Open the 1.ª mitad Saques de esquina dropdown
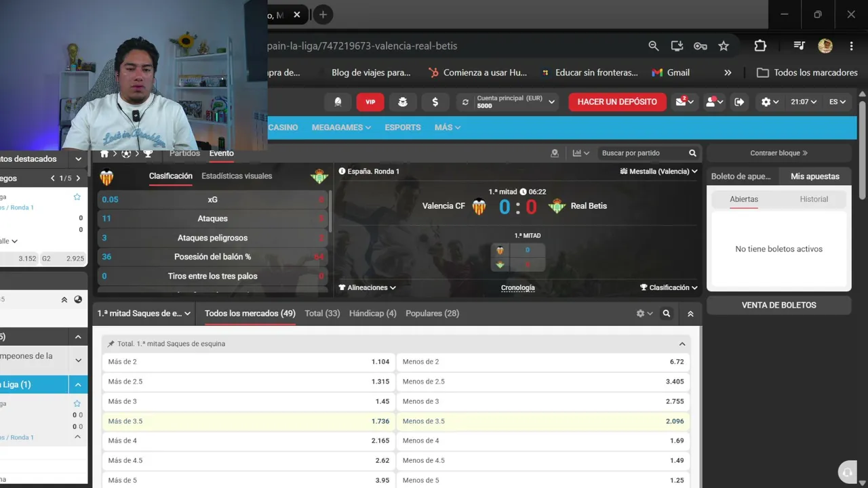 (x=144, y=314)
